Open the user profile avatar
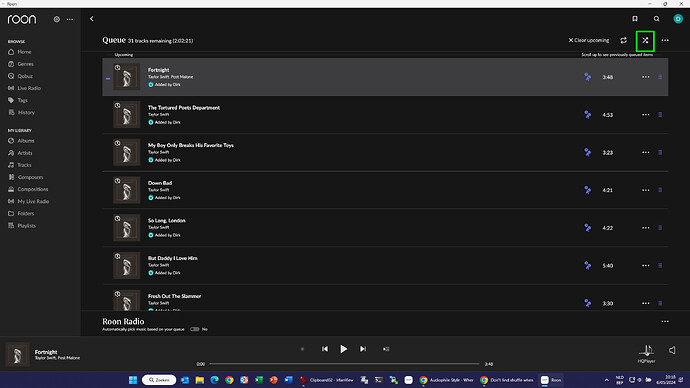Viewport: 690px width, 388px height. [678, 19]
